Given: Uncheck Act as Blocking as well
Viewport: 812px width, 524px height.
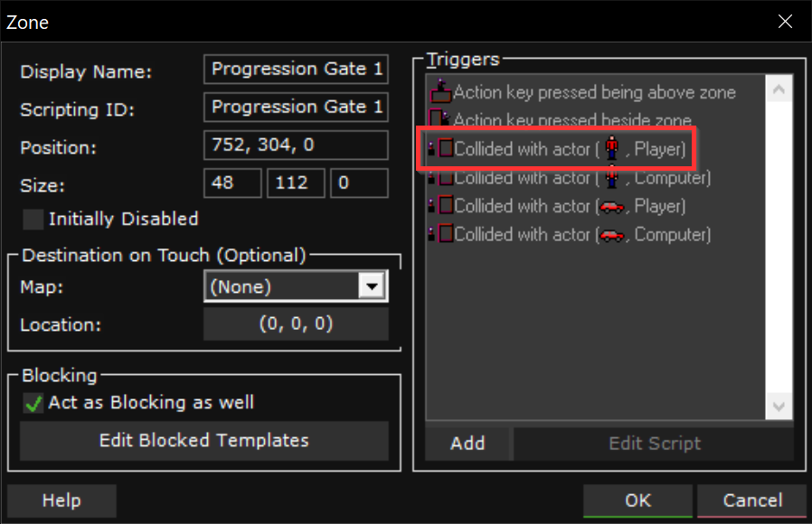Looking at the screenshot, I should click(33, 403).
